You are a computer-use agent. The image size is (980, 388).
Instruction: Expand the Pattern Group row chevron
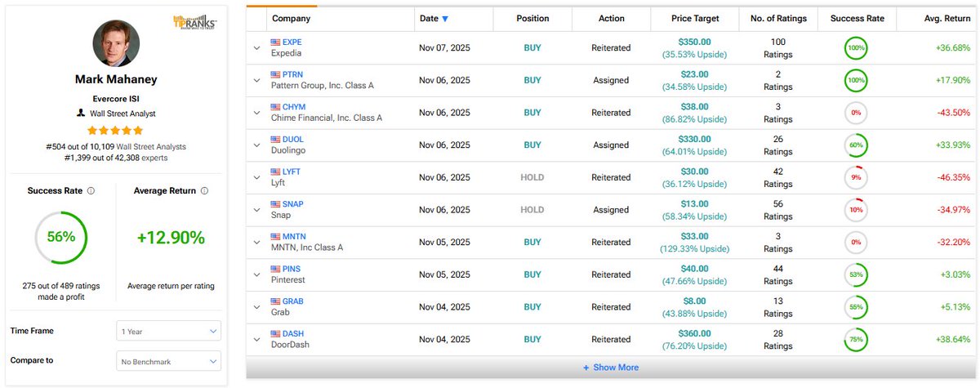(256, 80)
